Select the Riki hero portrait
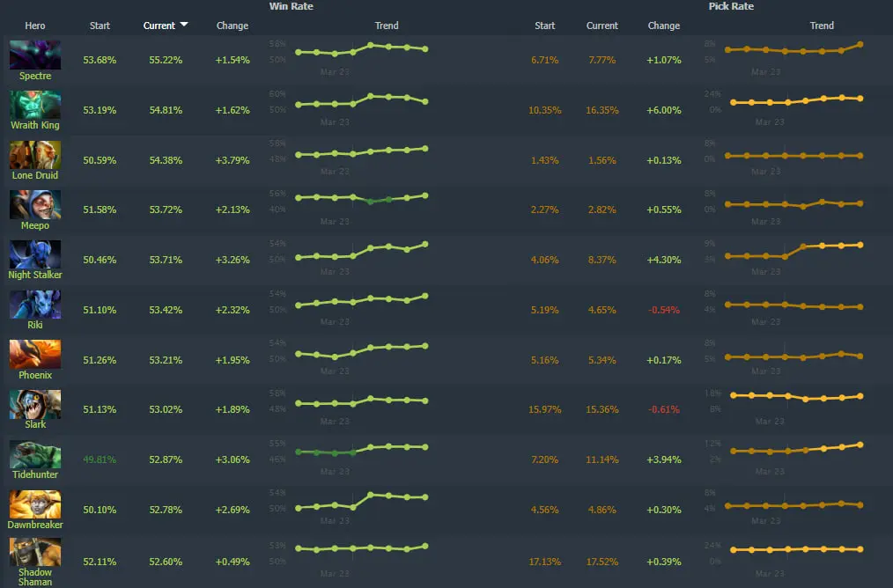893x588 pixels. 35,305
